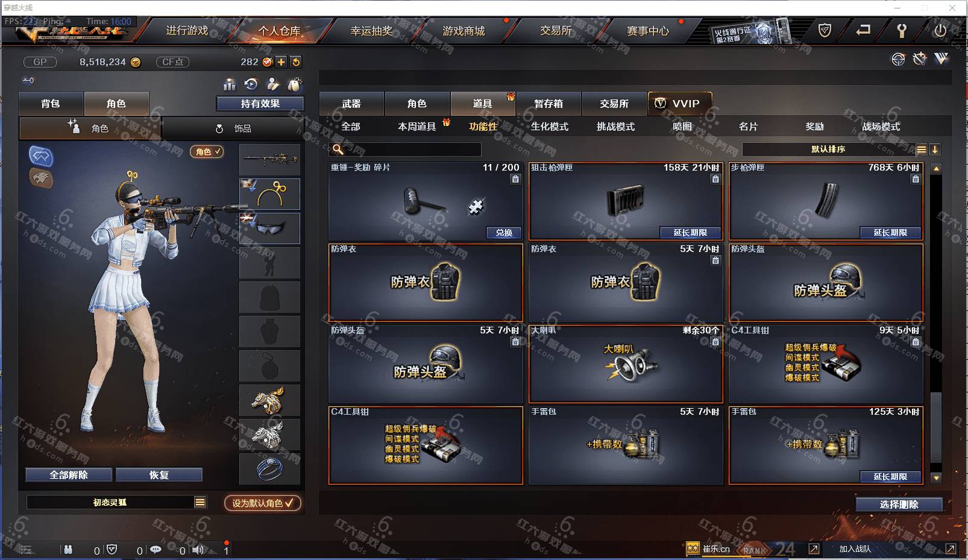Expand the 初恋灵狐 character list
Viewport: 968px width, 560px height.
(x=200, y=502)
